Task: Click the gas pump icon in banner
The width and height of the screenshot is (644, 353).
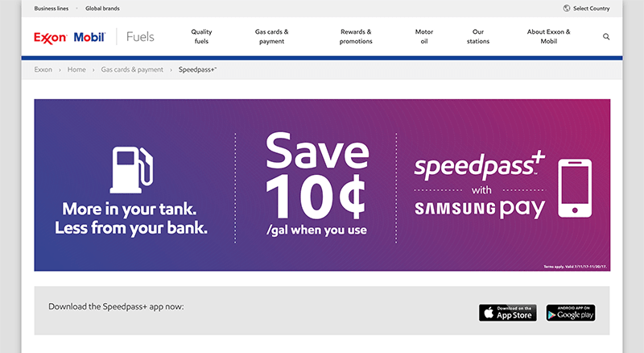Action: coord(131,170)
